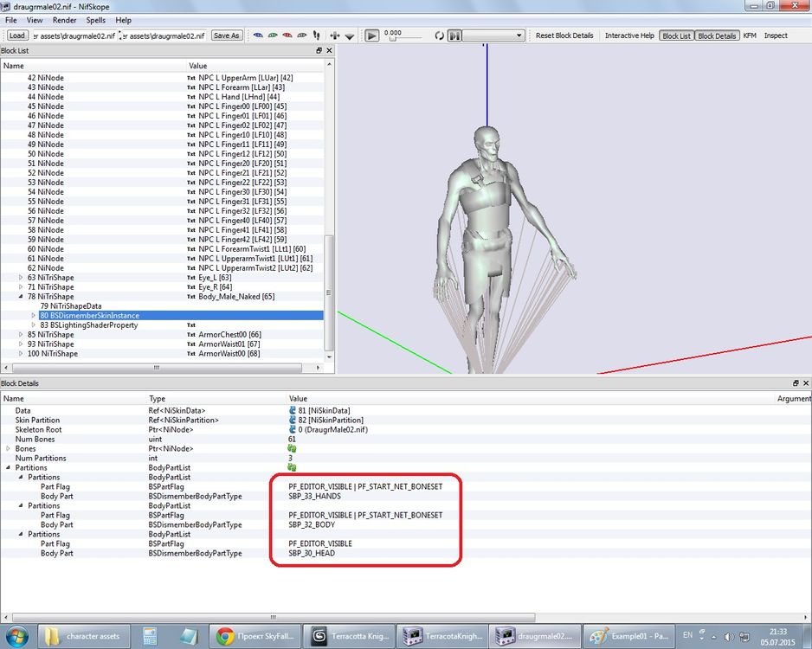Open the Render menu
This screenshot has height=649, width=812.
tap(64, 20)
